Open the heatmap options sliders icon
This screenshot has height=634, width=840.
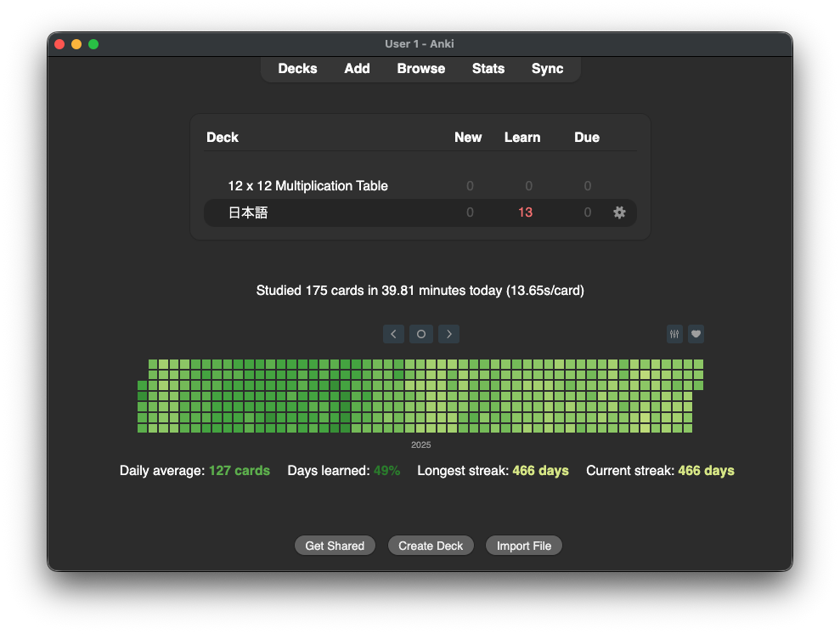[x=674, y=334]
